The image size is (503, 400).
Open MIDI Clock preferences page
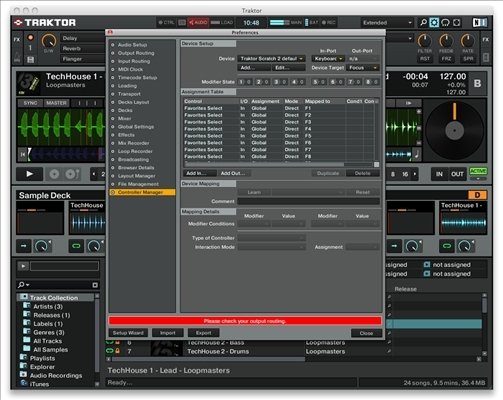click(130, 69)
